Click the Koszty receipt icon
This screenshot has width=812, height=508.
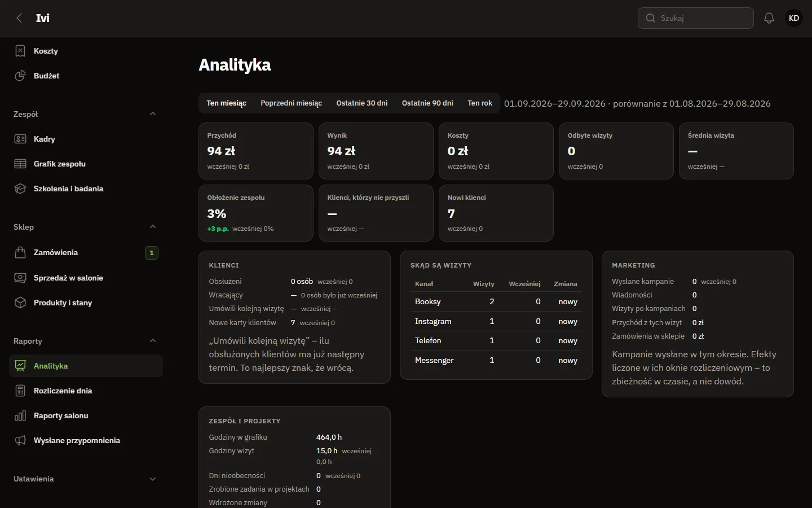[20, 51]
